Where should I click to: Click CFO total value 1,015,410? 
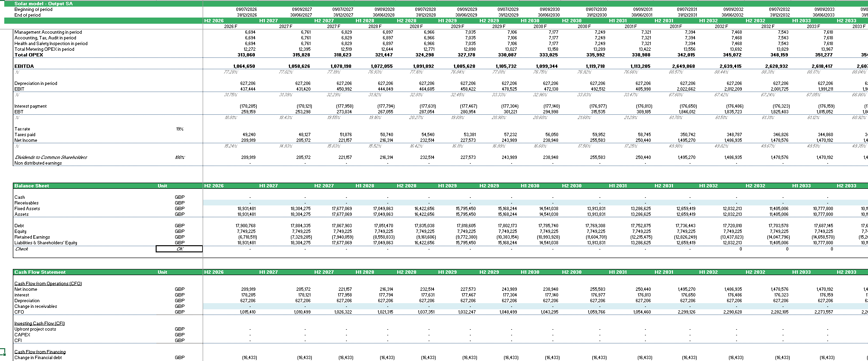click(x=247, y=312)
